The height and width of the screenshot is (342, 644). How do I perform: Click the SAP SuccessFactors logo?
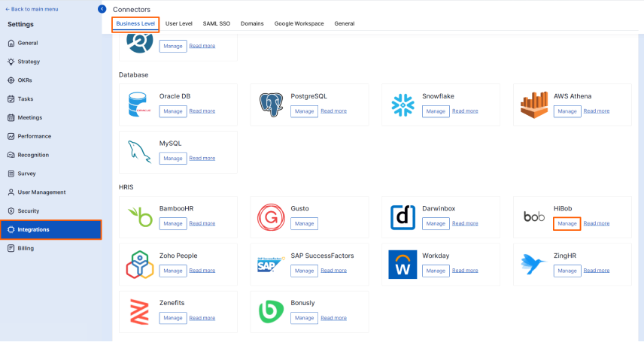click(x=271, y=265)
